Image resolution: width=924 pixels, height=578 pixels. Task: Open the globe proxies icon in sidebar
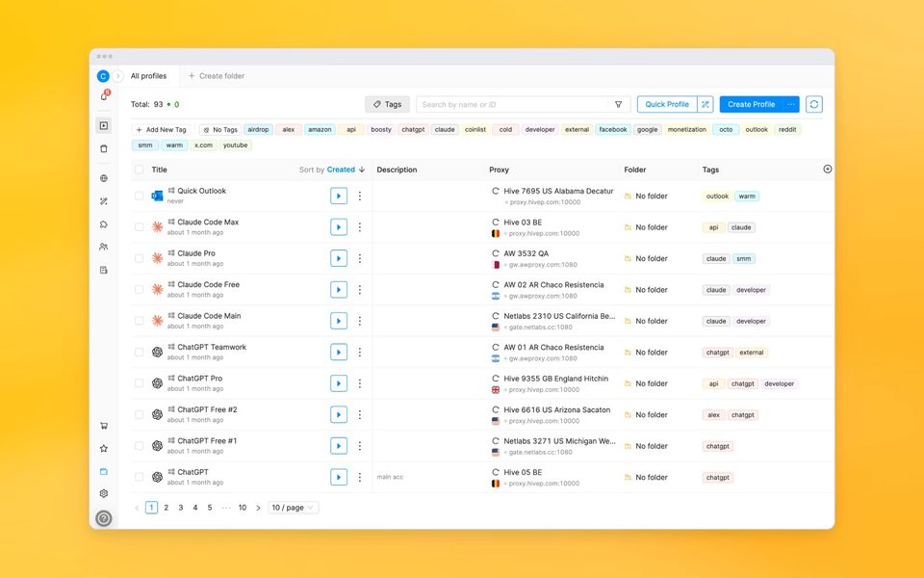coord(104,178)
